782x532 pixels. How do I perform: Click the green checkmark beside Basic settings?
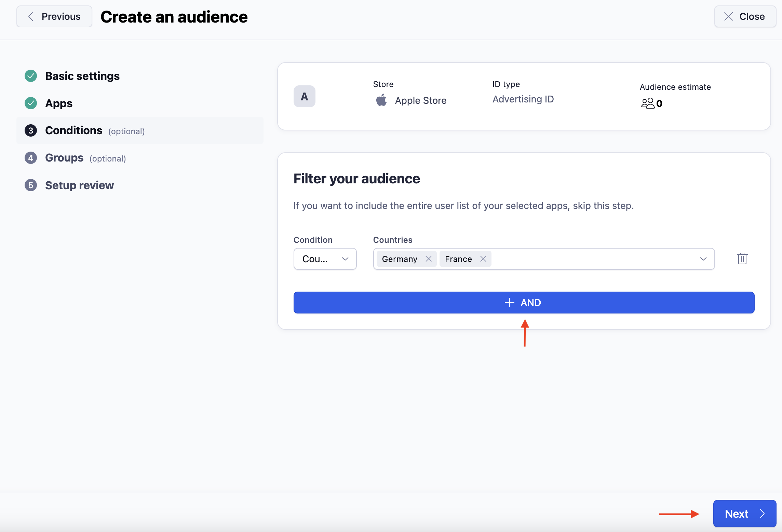click(31, 76)
